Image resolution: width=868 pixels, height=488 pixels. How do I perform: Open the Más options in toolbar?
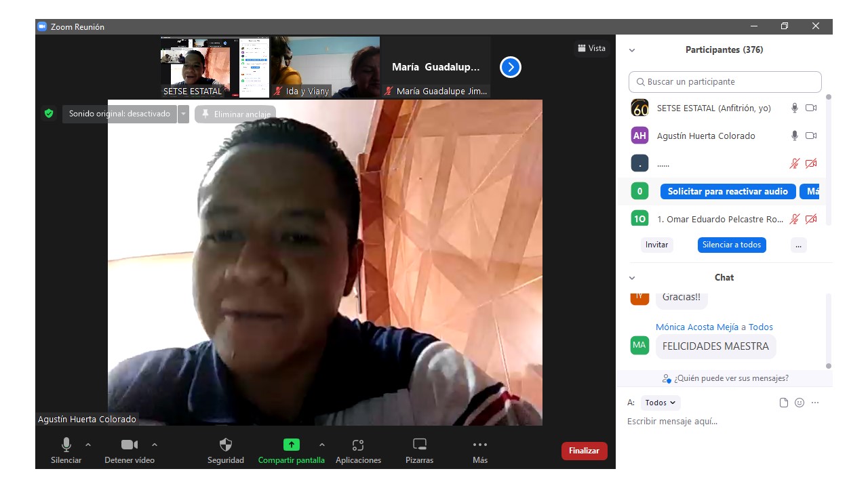(480, 451)
